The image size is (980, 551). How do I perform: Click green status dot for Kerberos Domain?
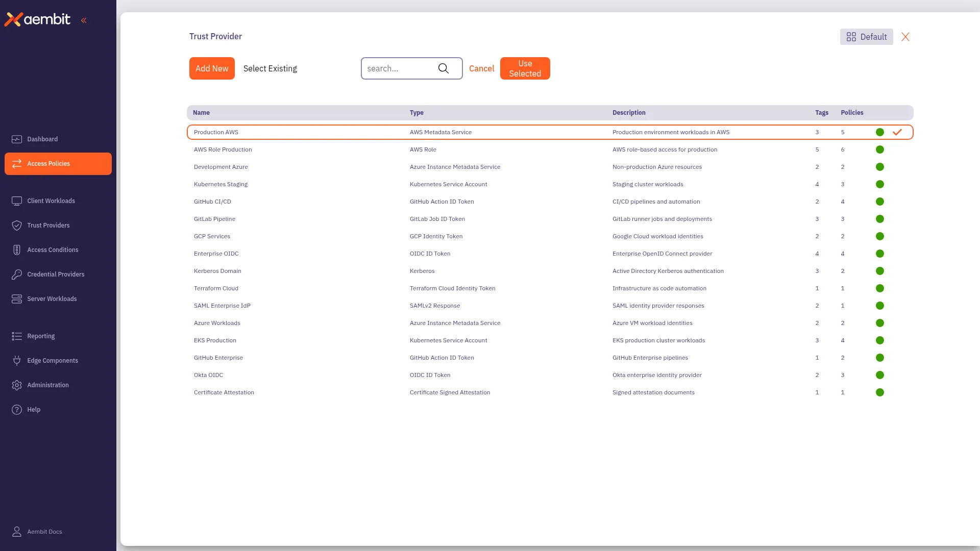(880, 271)
